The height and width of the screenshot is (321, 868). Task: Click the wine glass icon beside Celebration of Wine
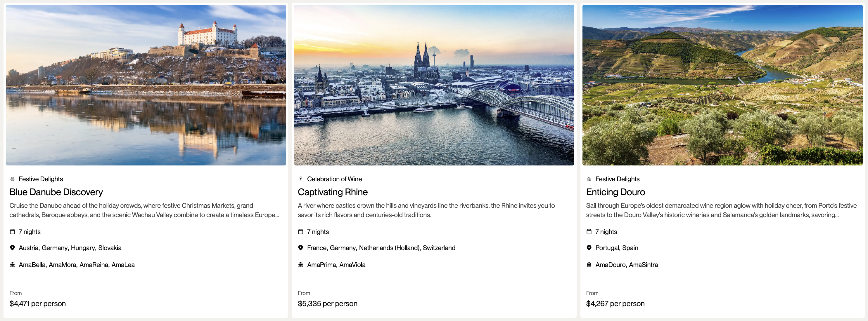click(300, 179)
